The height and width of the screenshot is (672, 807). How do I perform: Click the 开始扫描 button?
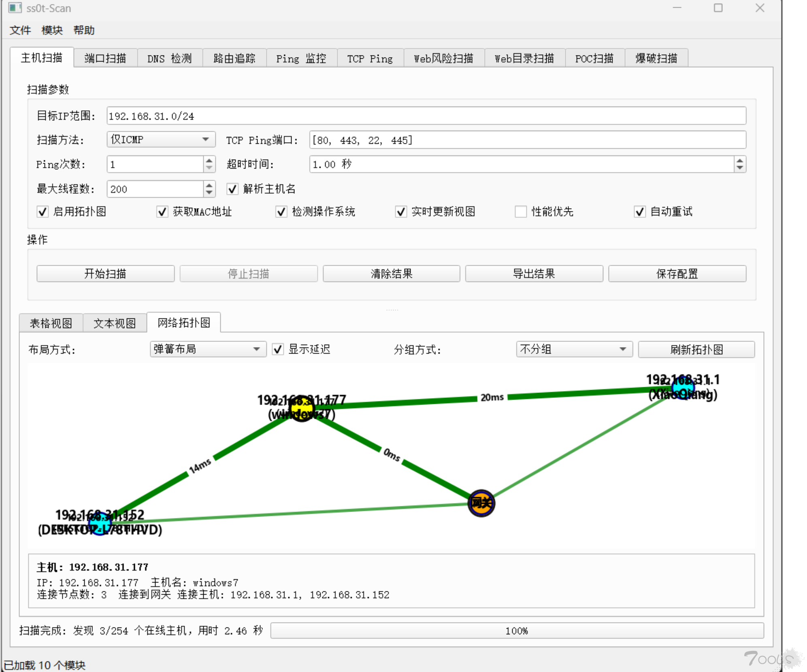[105, 273]
